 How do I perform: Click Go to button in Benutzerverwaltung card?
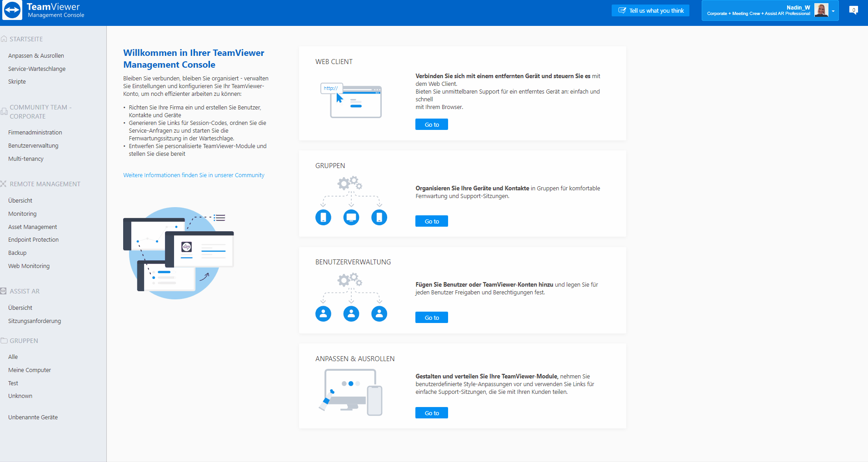point(432,318)
